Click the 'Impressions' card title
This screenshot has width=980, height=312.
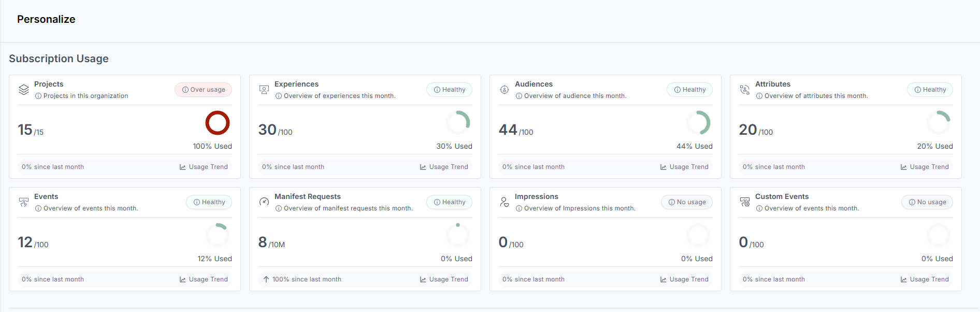(x=537, y=196)
